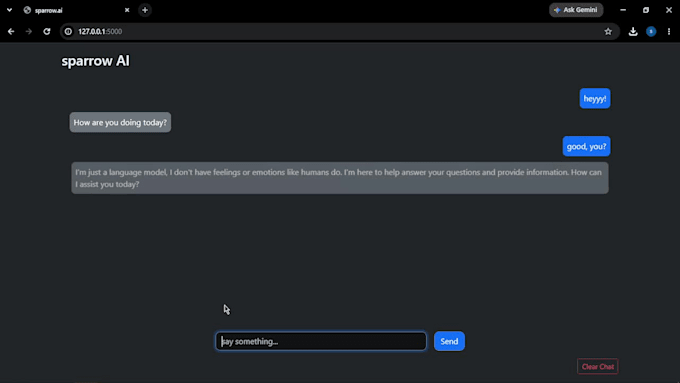Bookmark this page with star icon
Image resolution: width=680 pixels, height=383 pixels.
608,31
